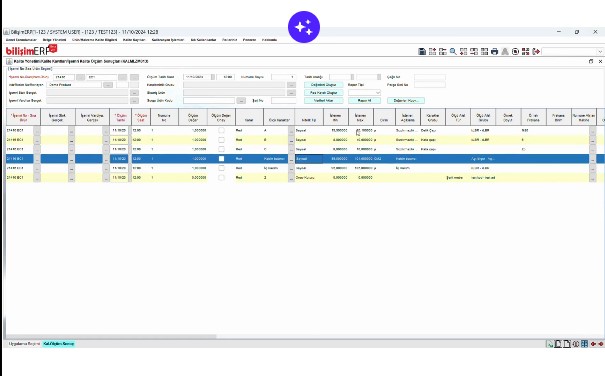Toggle the checkbox in the blue highlighted row

(221, 159)
